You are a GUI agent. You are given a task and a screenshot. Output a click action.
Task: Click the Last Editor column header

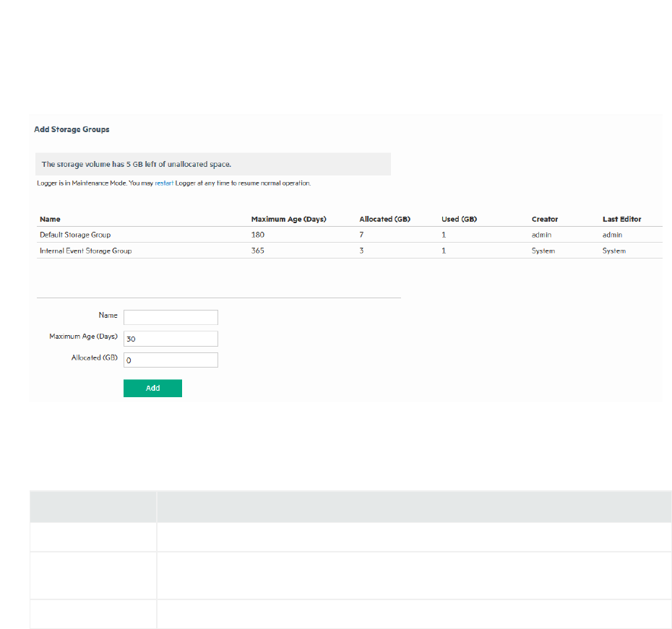click(x=621, y=219)
